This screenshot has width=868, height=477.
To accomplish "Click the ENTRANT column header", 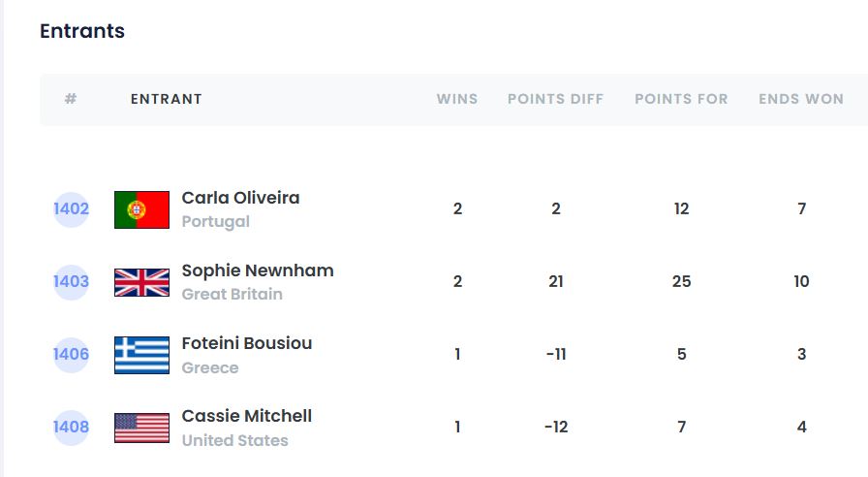I will coord(167,99).
